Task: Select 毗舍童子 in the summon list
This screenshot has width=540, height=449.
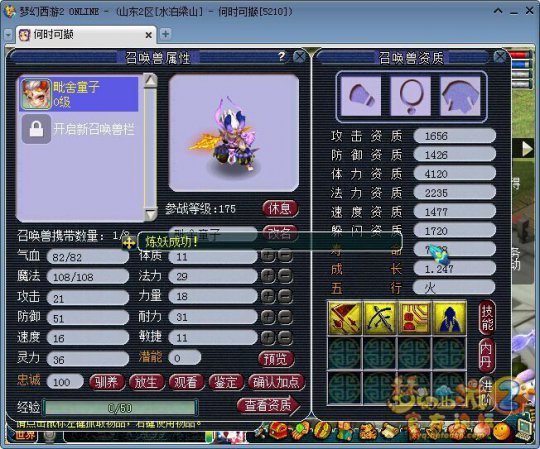Action: click(79, 94)
